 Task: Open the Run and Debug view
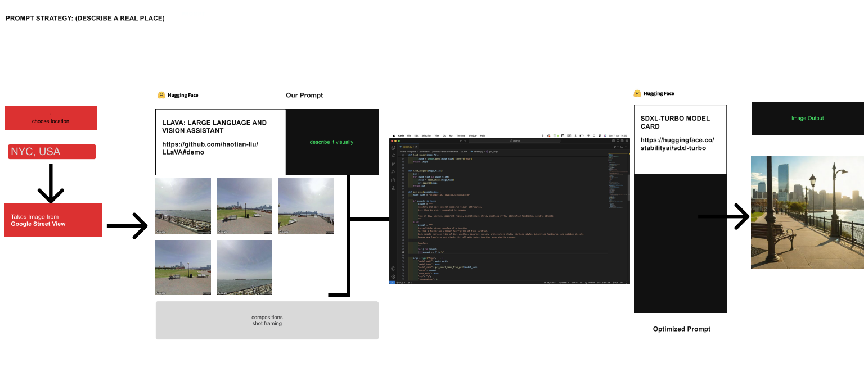click(394, 171)
